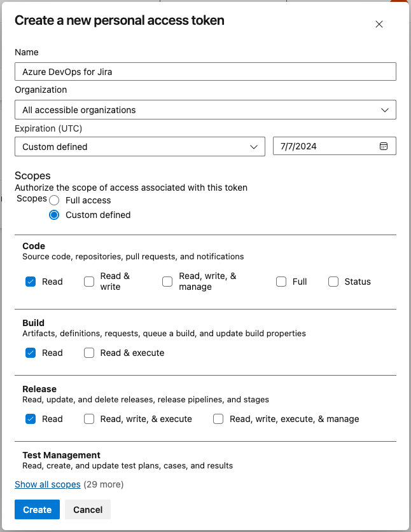Select the Custom defined scopes radio button

pyautogui.click(x=55, y=215)
